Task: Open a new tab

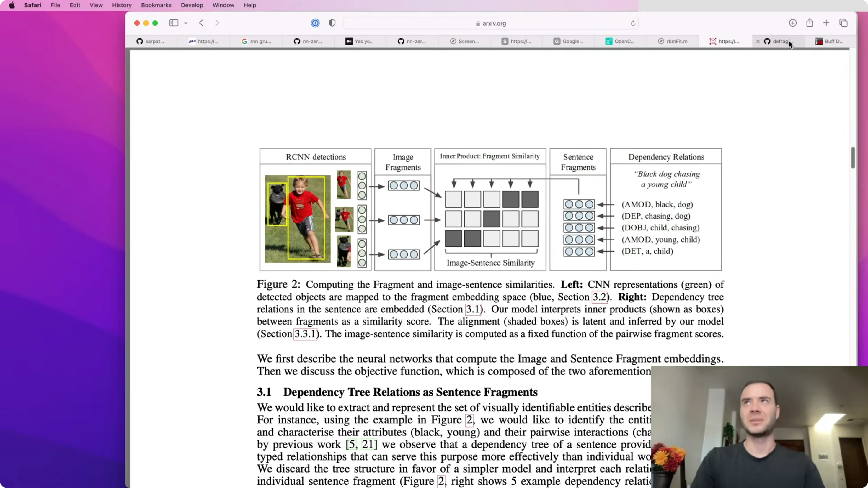Action: 826,23
